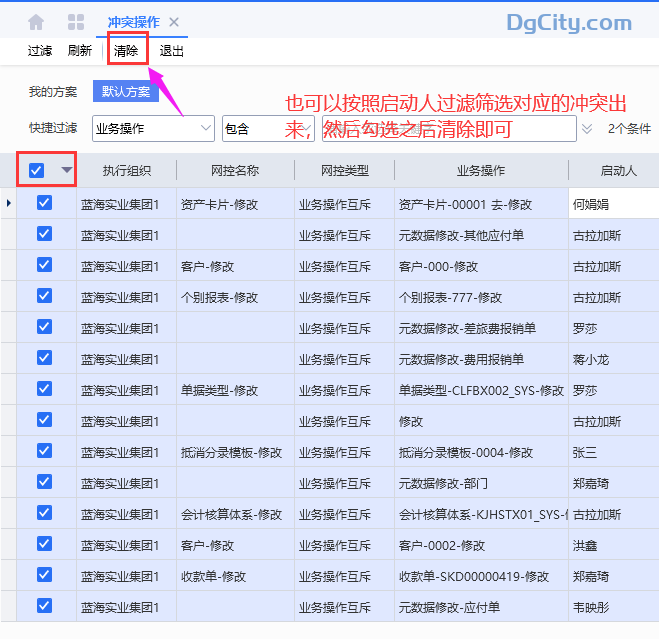Go to the home page icon

tap(36, 22)
